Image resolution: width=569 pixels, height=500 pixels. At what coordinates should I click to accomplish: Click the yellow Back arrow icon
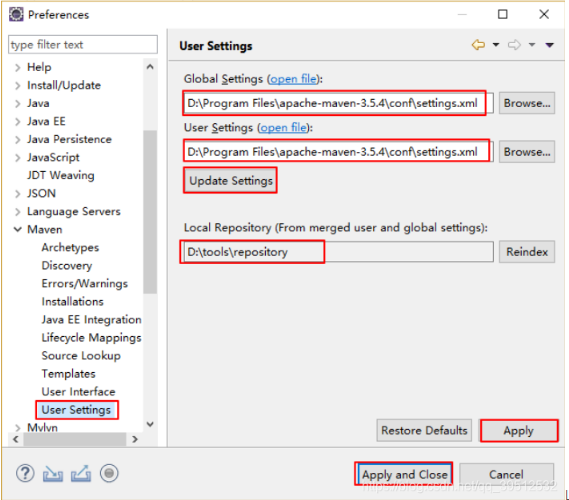[478, 45]
